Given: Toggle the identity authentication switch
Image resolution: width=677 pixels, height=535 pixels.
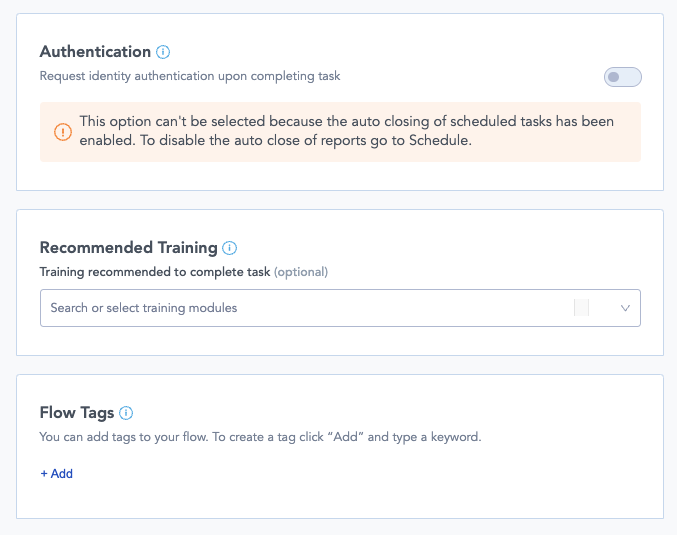Looking at the screenshot, I should tap(622, 77).
